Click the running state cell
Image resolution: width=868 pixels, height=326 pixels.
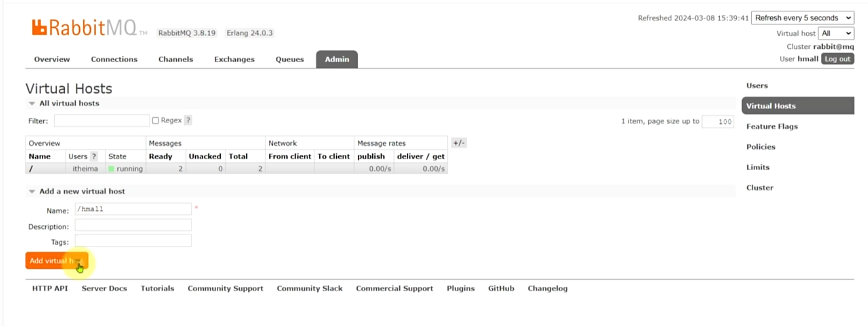(126, 169)
